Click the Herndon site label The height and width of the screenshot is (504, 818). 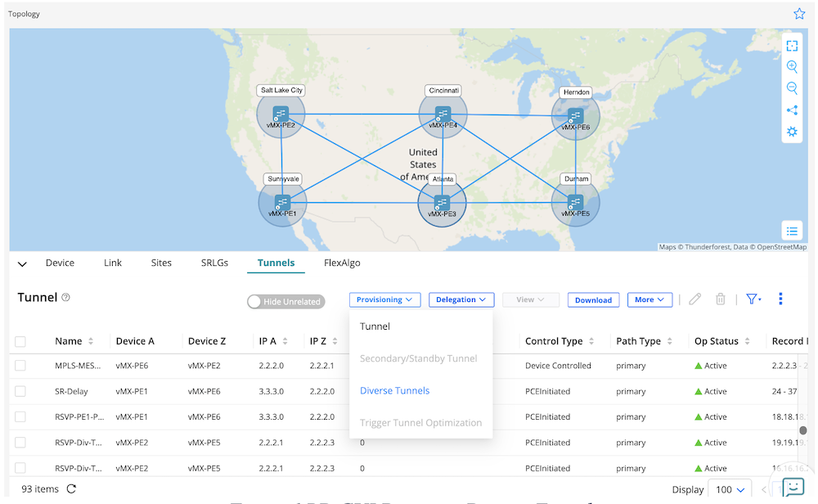pos(577,92)
